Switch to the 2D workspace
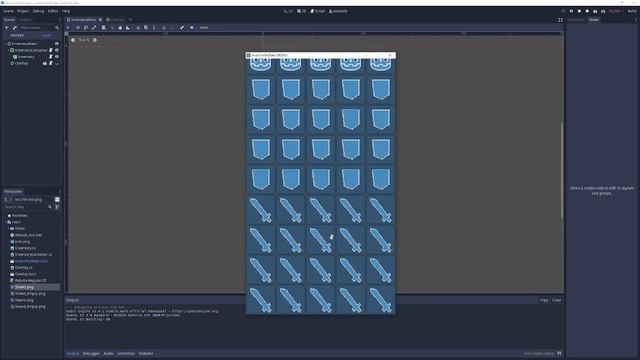The image size is (640, 360). [x=288, y=11]
